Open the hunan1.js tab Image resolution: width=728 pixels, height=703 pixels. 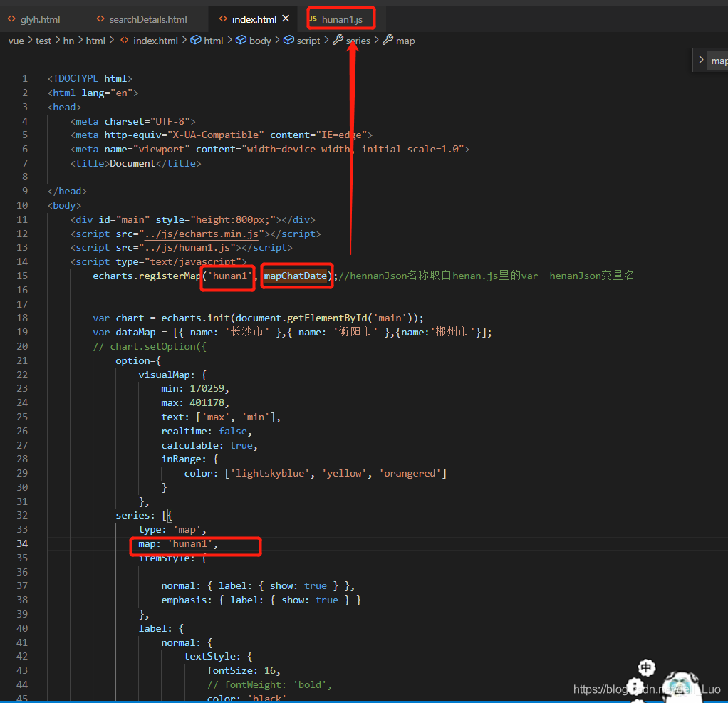[x=342, y=19]
